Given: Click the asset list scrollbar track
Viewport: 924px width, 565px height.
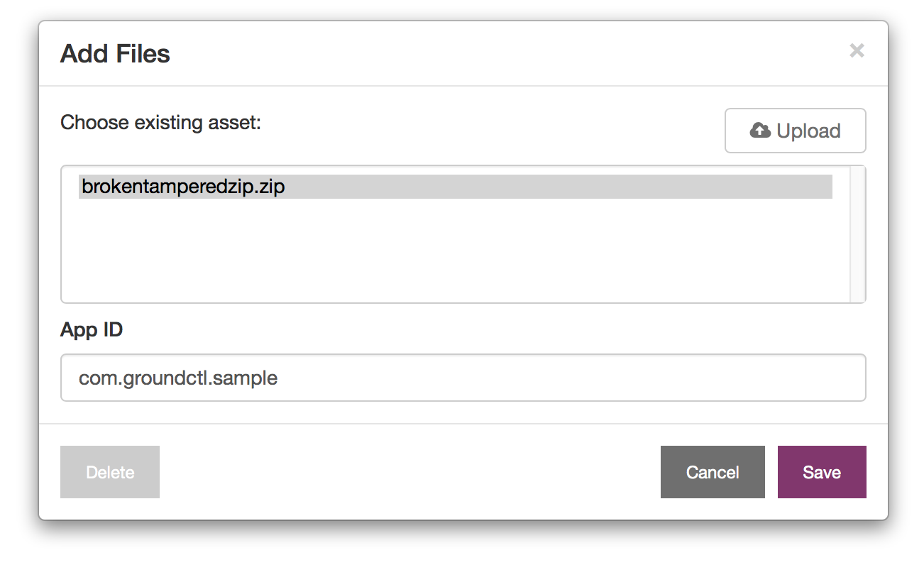Looking at the screenshot, I should 857,234.
